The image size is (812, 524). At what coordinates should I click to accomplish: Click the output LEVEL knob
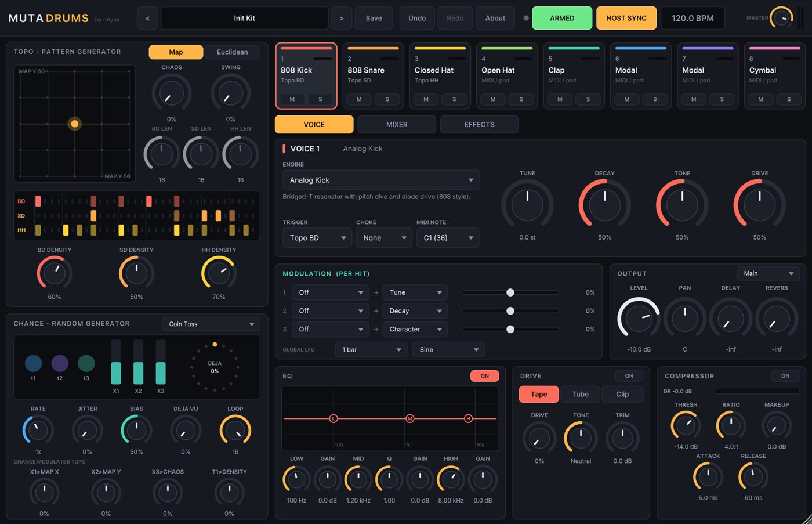point(639,319)
